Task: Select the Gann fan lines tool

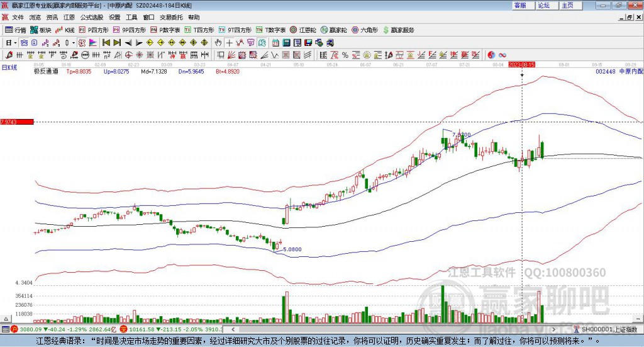Action: [231, 55]
